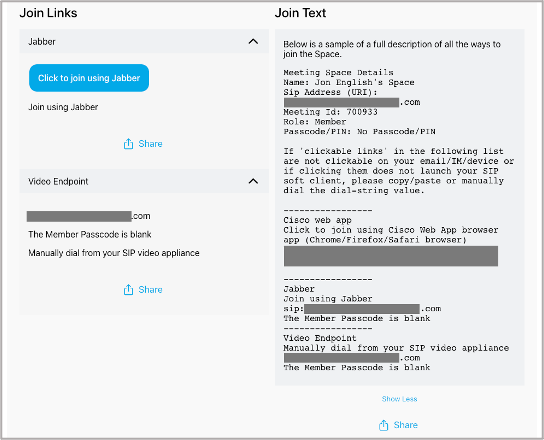
Task: Click the redacted .com address in Video Endpoint panel
Action: (x=89, y=216)
